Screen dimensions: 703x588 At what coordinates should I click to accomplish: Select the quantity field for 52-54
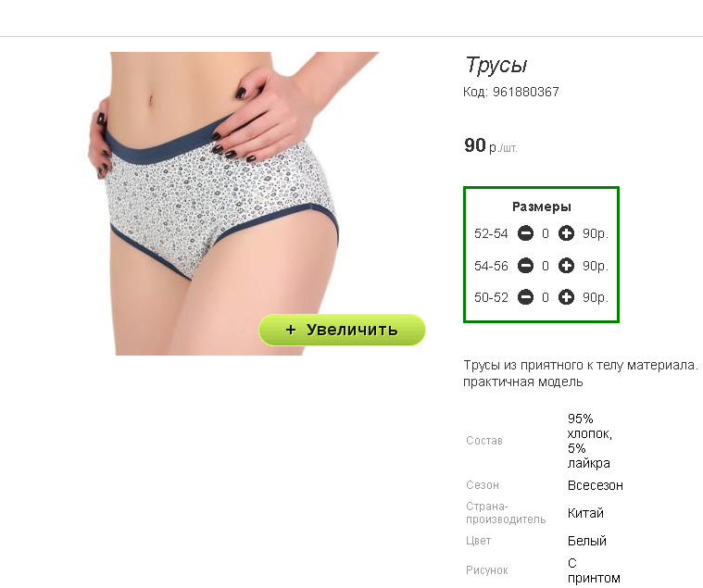click(x=546, y=233)
